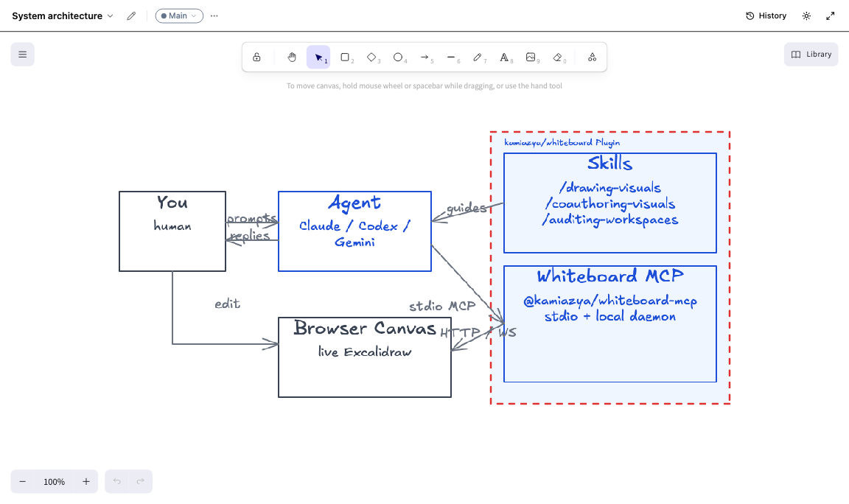This screenshot has height=504, width=849.
Task: Select the HTTP / WS label
Action: [478, 332]
